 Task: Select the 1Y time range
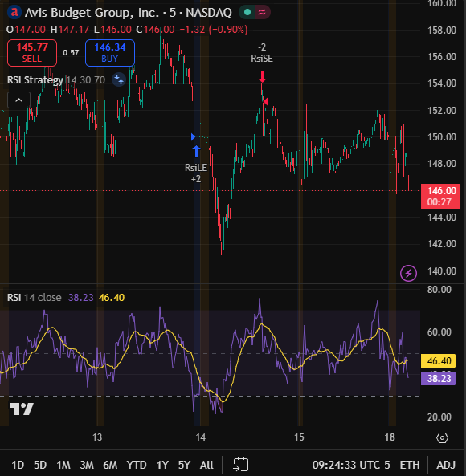point(162,465)
